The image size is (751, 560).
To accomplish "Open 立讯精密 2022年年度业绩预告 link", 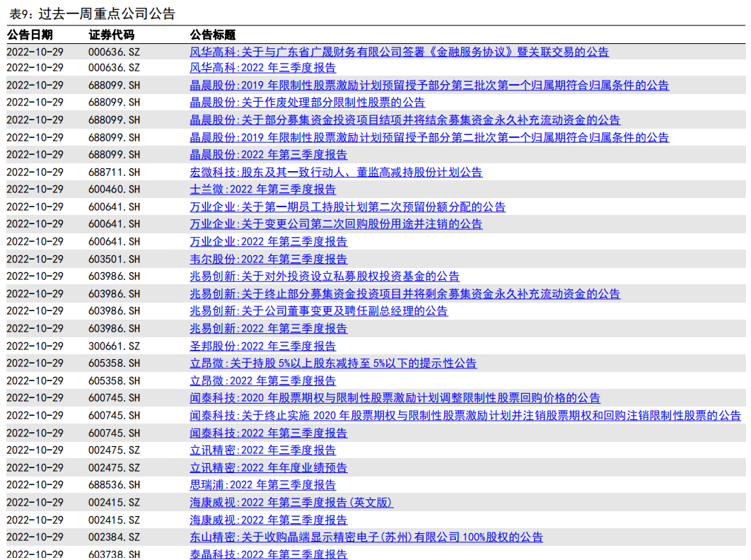I will (268, 467).
